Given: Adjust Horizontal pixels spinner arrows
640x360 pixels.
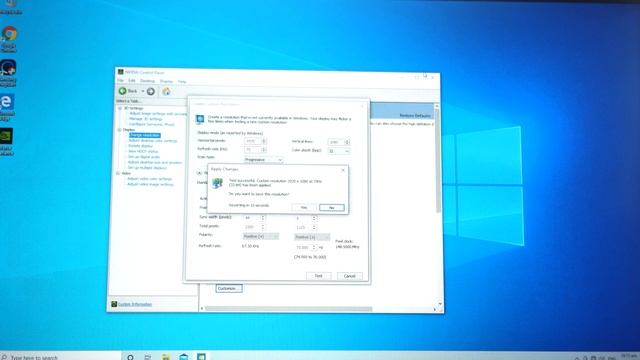Looking at the screenshot, I should click(x=264, y=141).
